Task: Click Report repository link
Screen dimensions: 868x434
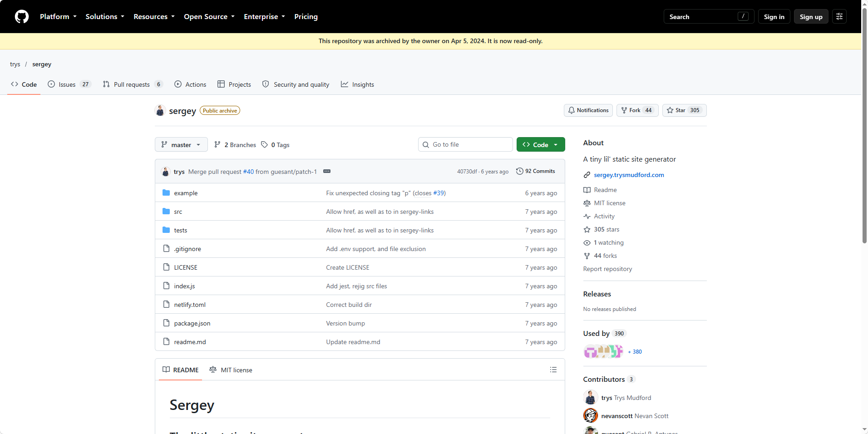Action: (x=607, y=269)
